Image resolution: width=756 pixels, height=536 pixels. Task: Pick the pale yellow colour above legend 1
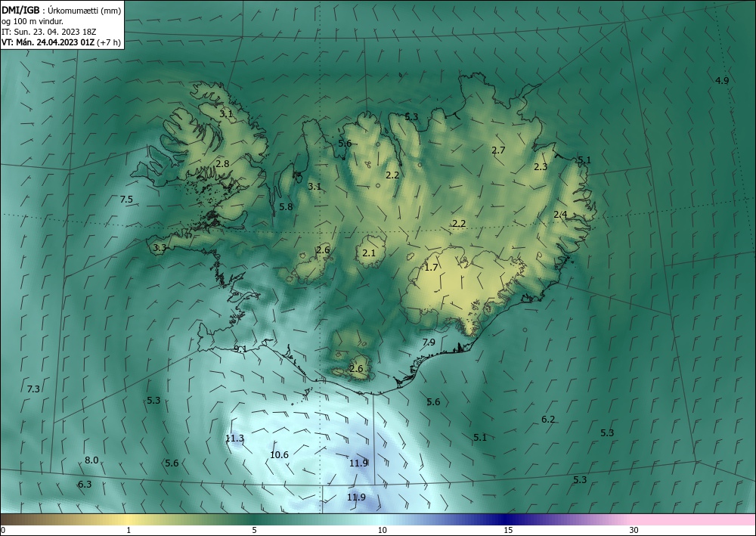129,519
